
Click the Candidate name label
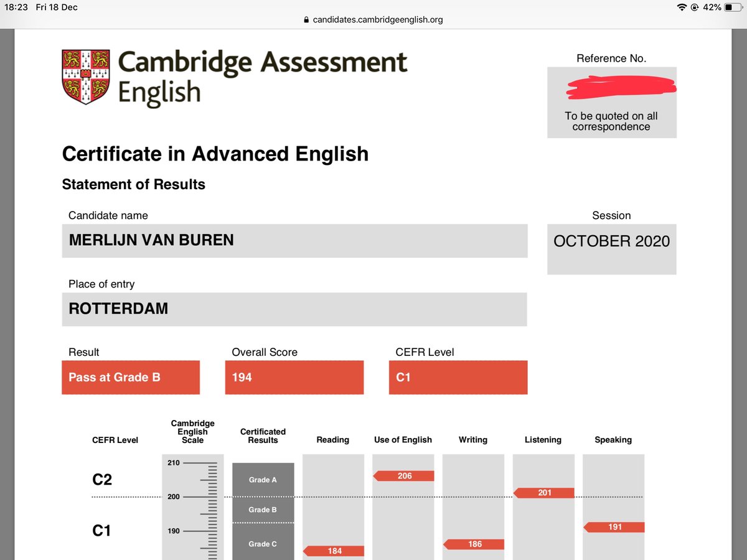coord(108,215)
